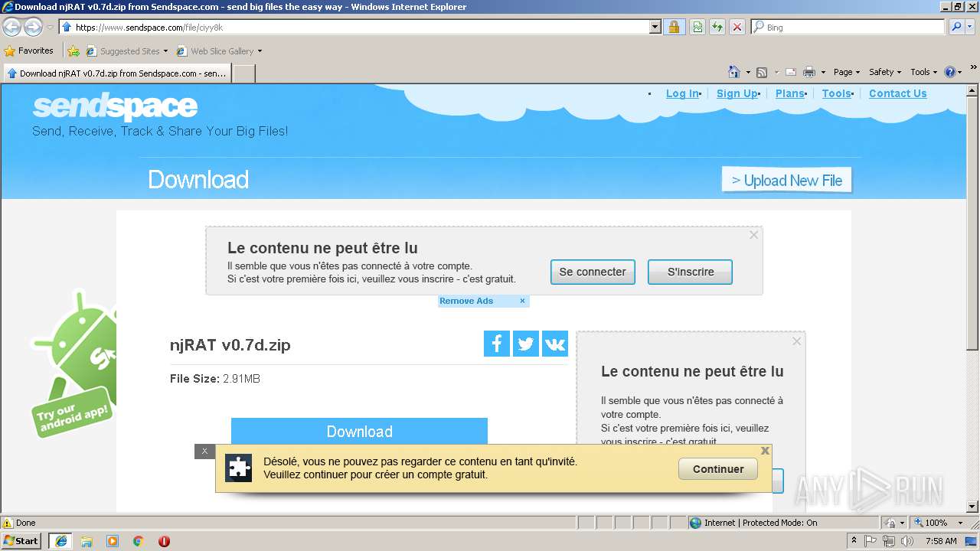Share file on Facebook icon

point(497,344)
